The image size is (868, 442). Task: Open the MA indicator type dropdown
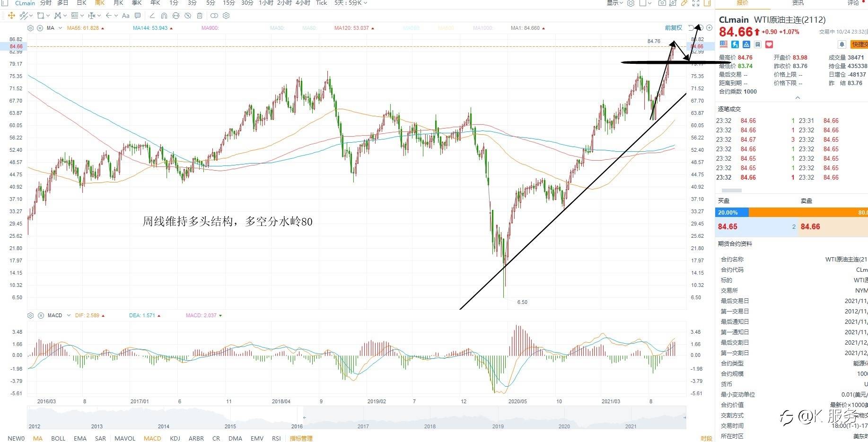click(60, 28)
